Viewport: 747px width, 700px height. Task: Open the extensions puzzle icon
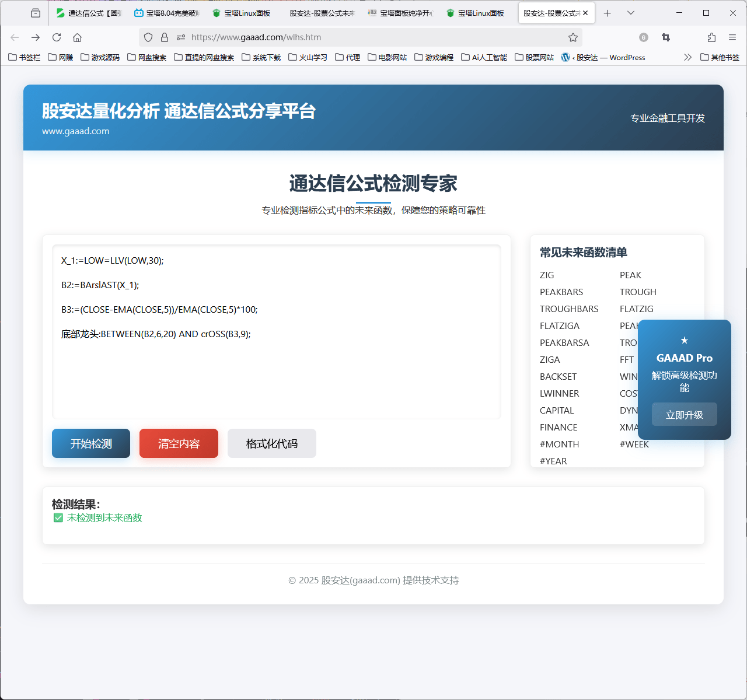(x=711, y=37)
